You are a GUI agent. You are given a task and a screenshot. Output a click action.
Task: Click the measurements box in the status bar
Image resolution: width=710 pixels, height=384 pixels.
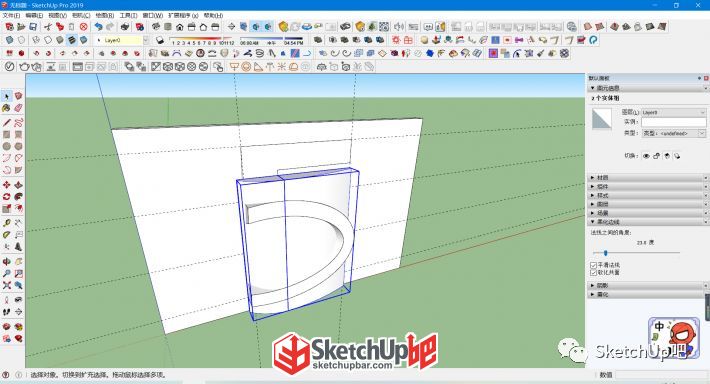(x=662, y=375)
